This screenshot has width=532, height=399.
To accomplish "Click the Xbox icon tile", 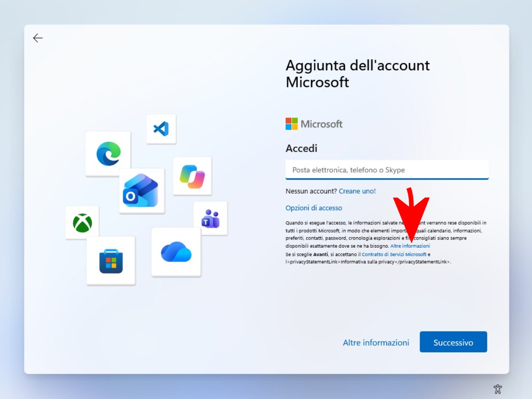I will click(x=82, y=223).
